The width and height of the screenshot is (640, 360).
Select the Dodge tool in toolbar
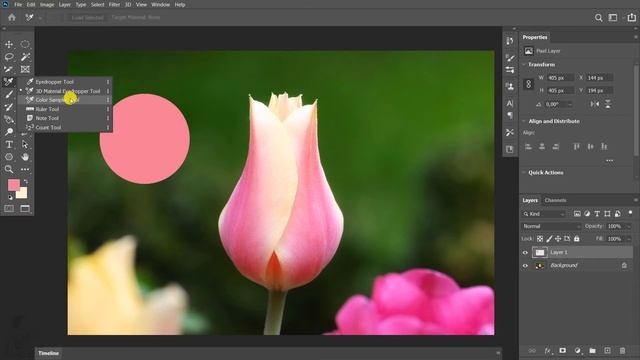pos(9,132)
